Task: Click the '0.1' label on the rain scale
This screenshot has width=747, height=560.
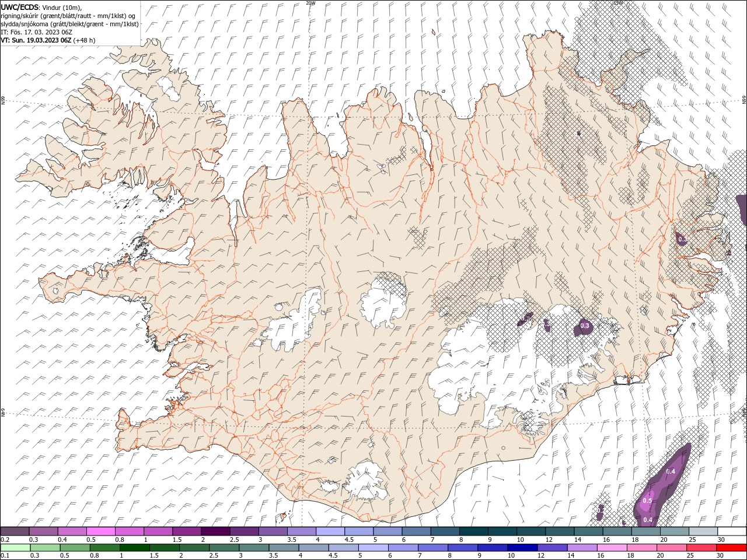Action: 5,556
